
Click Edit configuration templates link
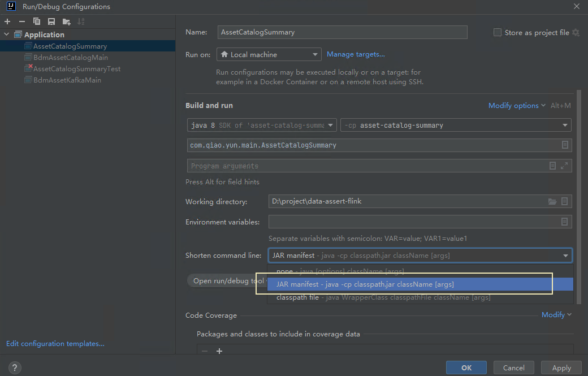[55, 343]
